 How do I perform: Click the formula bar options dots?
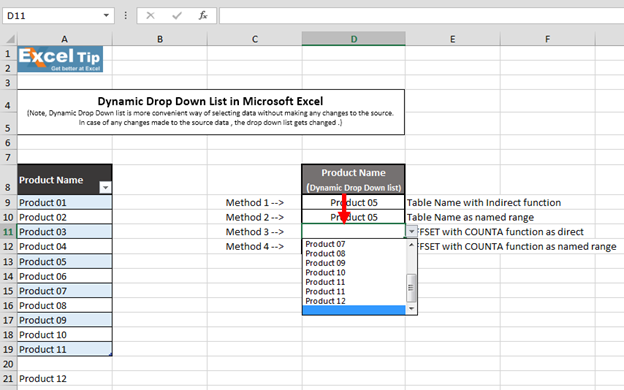pyautogui.click(x=126, y=16)
